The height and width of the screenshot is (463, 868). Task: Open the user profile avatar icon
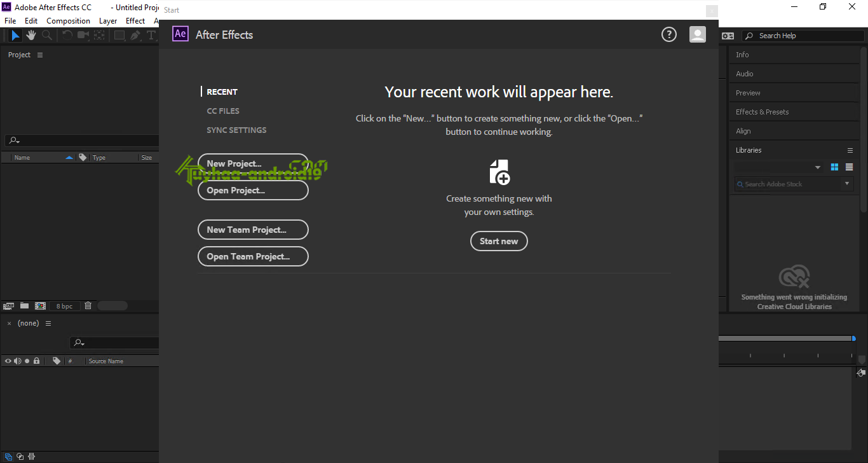coord(698,34)
